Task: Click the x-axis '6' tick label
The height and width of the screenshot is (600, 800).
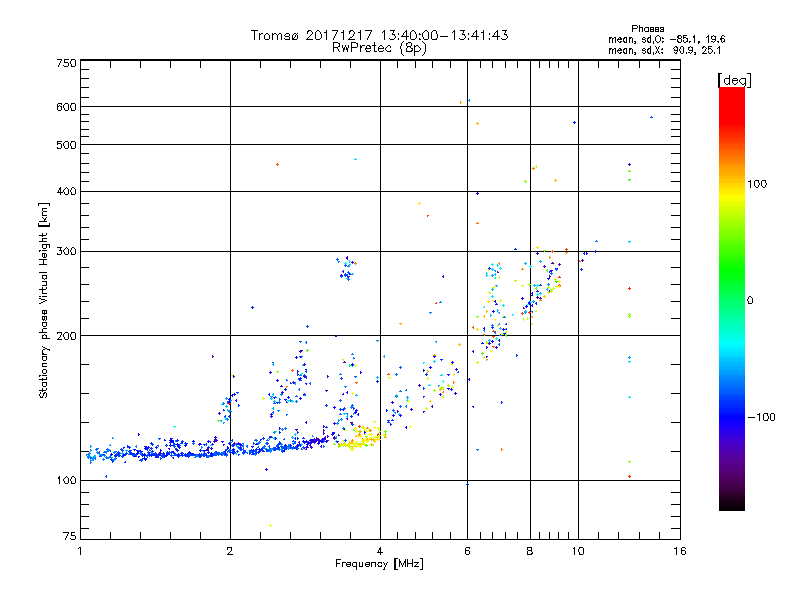Action: (x=467, y=551)
